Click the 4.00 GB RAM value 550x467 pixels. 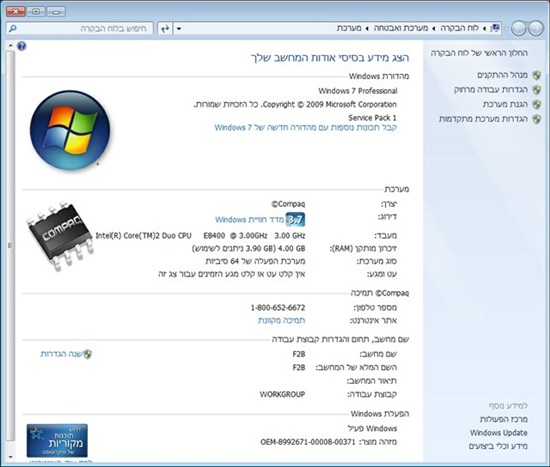click(291, 248)
